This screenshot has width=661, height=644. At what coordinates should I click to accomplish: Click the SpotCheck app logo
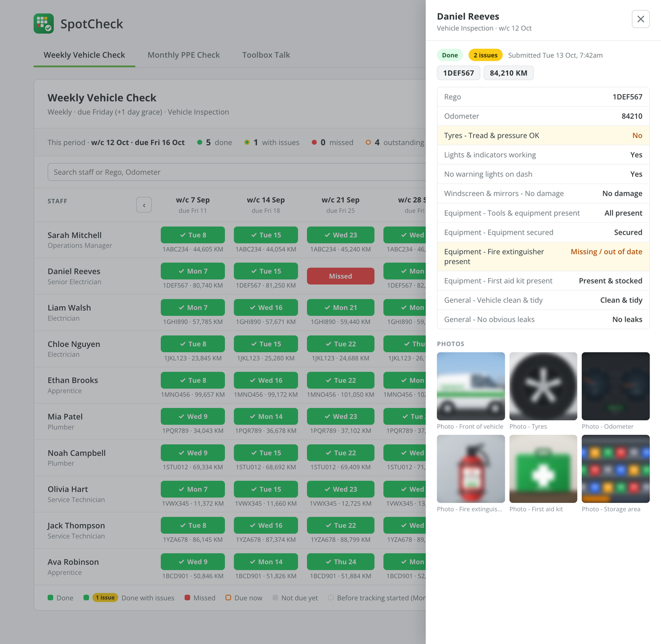(44, 24)
